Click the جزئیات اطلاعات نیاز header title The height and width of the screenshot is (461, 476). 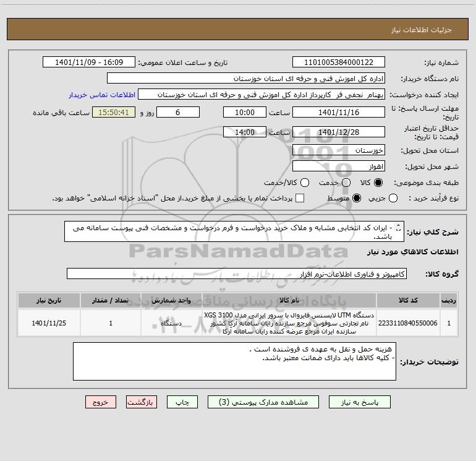click(x=422, y=30)
